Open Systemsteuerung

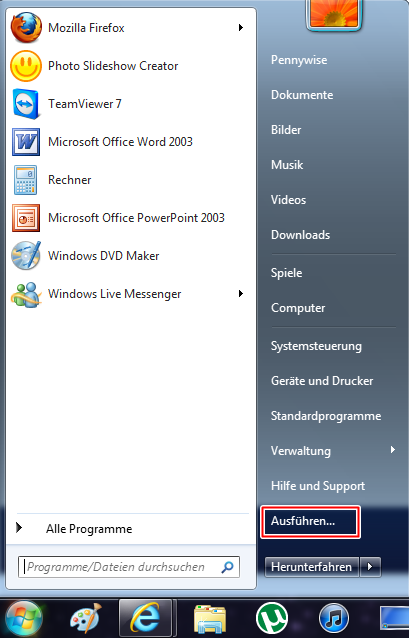tap(316, 346)
